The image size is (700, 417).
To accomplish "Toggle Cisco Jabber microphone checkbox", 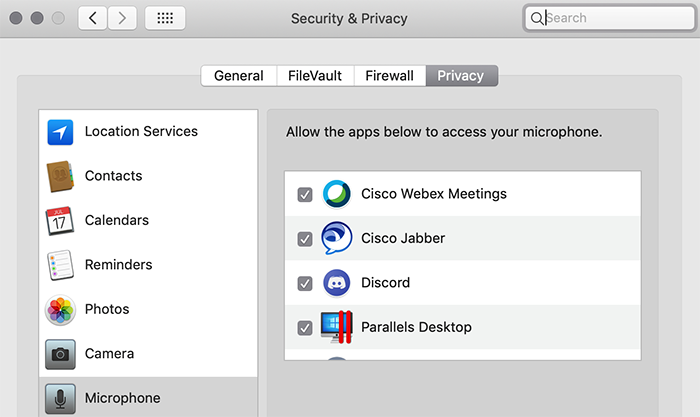I will click(305, 239).
